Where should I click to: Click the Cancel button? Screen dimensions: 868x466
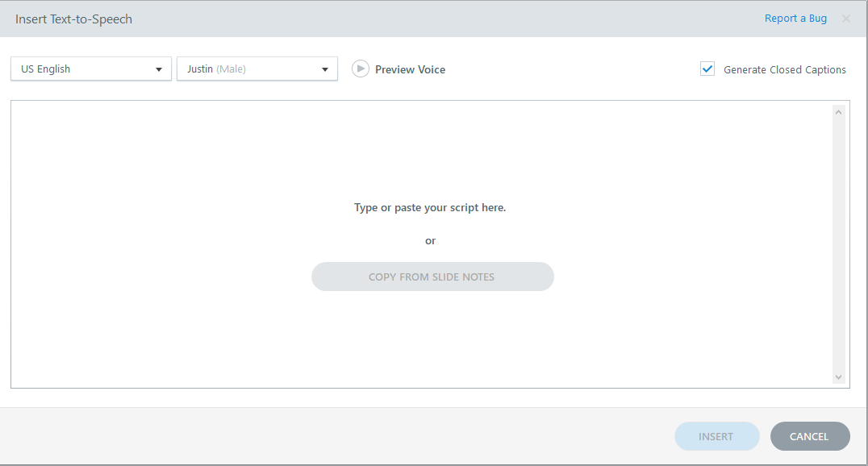coord(809,436)
